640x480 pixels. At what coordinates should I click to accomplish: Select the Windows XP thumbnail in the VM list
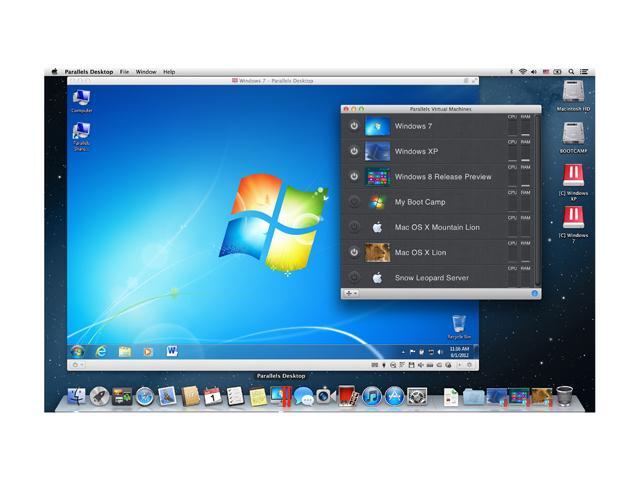377,151
